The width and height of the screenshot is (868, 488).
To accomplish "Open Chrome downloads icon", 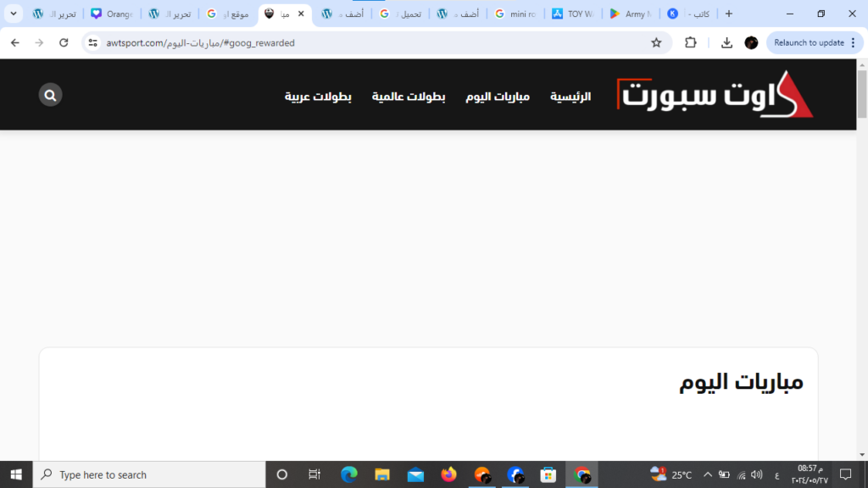I will pyautogui.click(x=726, y=42).
